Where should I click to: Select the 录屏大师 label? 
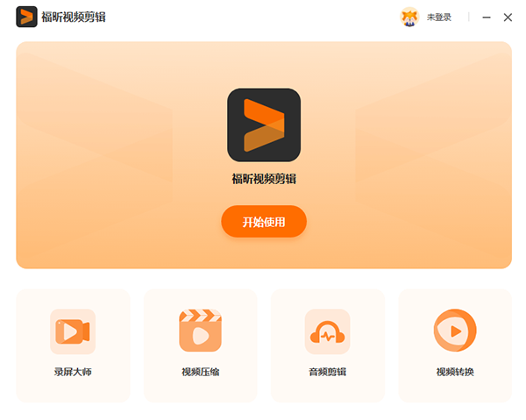[x=73, y=372]
